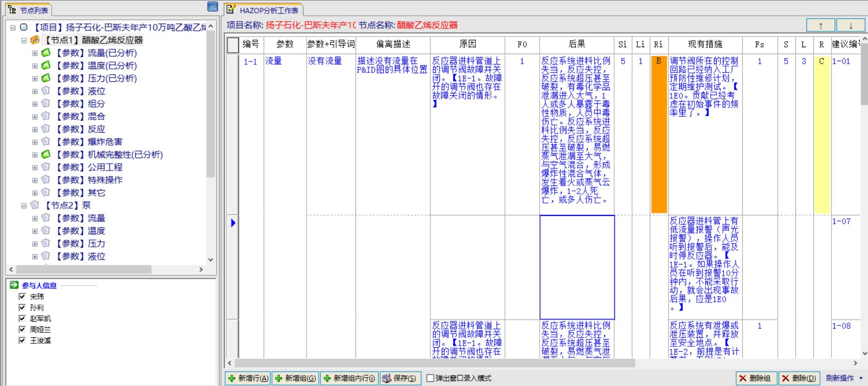
Task: Click the 建议编号 cell 1-07
Action: click(x=845, y=267)
